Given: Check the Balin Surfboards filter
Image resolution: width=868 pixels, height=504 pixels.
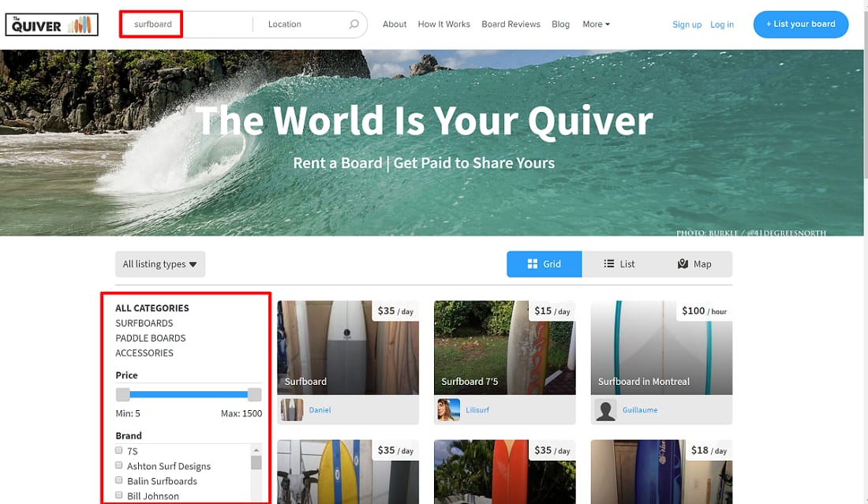Looking at the screenshot, I should pyautogui.click(x=118, y=480).
